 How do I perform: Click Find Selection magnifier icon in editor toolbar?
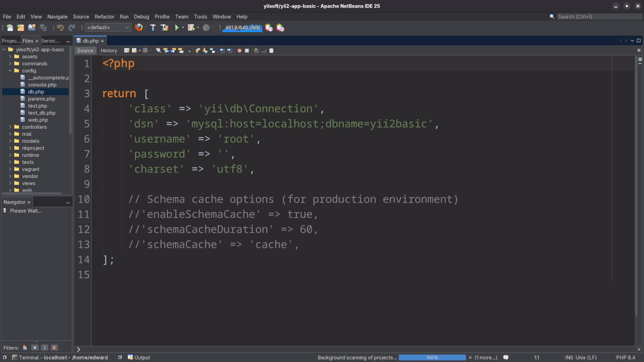(x=158, y=50)
